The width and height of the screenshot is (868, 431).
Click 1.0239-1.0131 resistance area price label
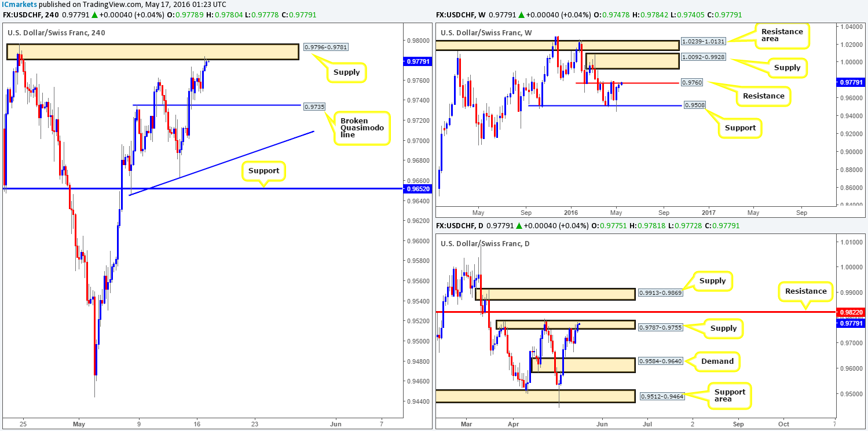(x=703, y=41)
